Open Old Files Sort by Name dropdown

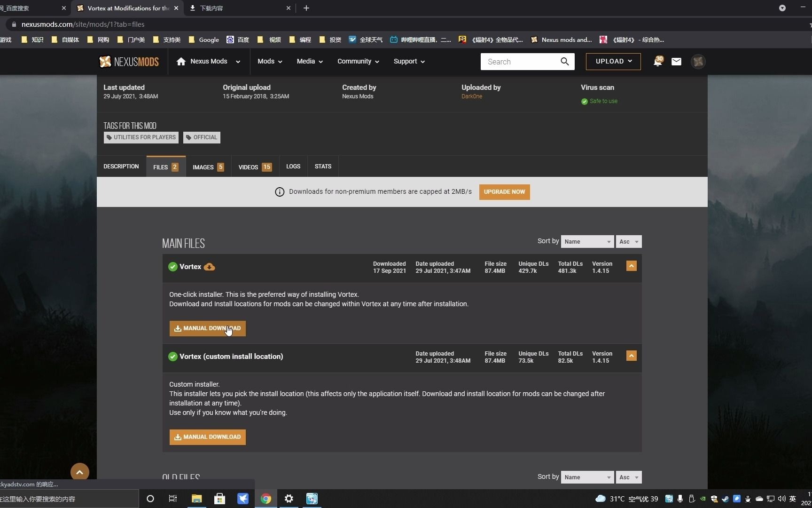(x=587, y=477)
